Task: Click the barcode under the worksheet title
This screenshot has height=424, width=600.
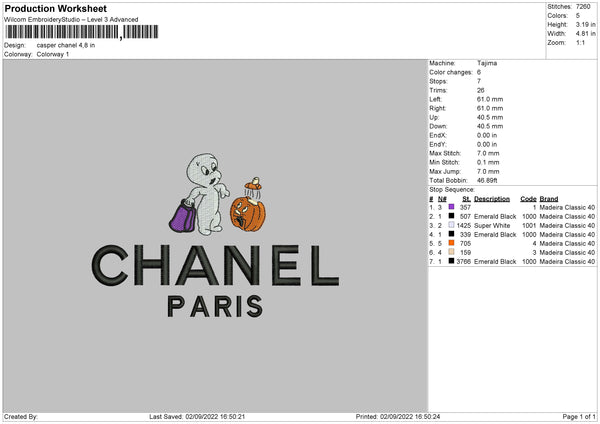Action: pos(82,32)
